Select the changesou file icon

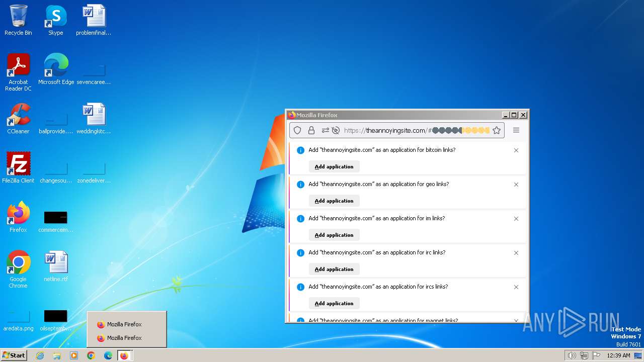[x=56, y=172]
